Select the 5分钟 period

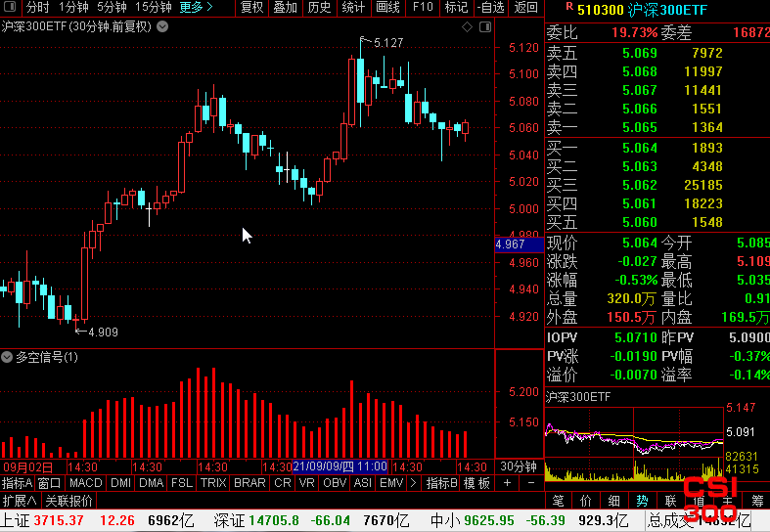[x=112, y=7]
